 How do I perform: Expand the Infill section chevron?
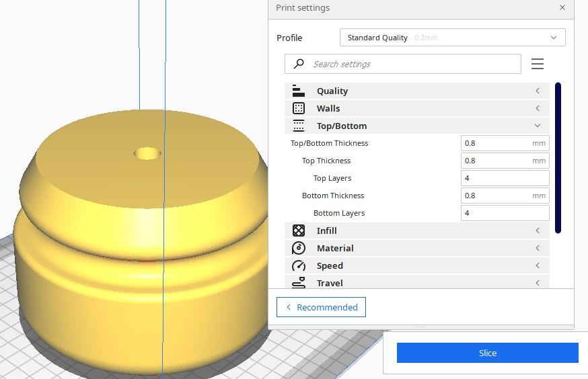tap(538, 230)
